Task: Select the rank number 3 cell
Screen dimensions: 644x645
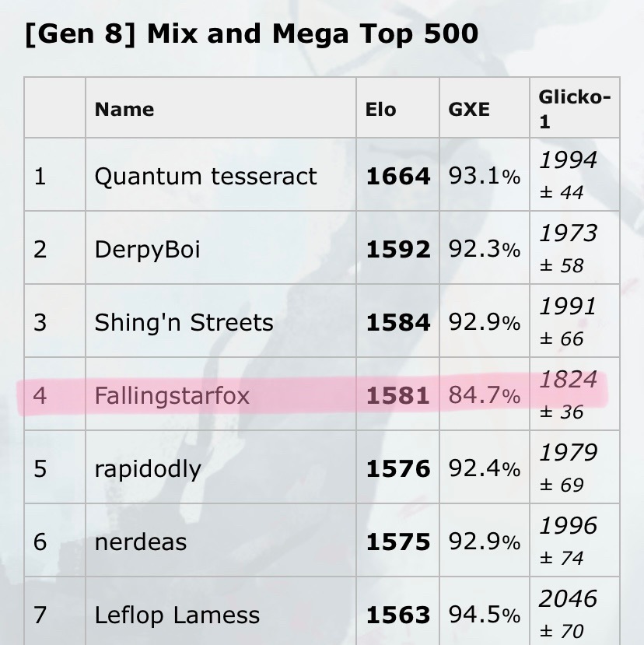Action: point(54,321)
